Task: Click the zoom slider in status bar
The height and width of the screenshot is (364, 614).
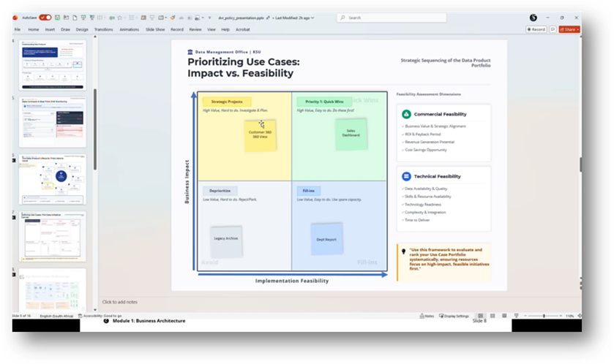Action: click(x=544, y=316)
